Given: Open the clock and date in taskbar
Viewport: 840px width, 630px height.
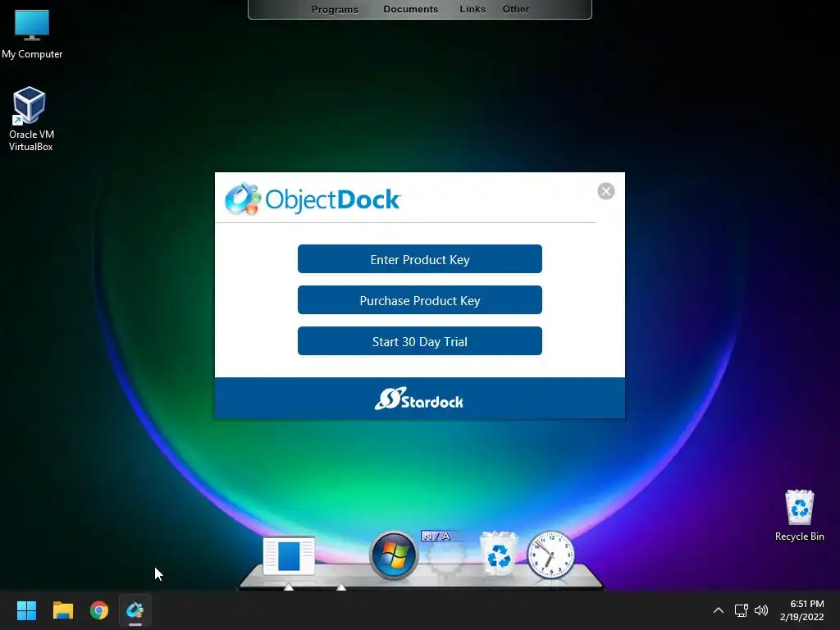Looking at the screenshot, I should (802, 610).
